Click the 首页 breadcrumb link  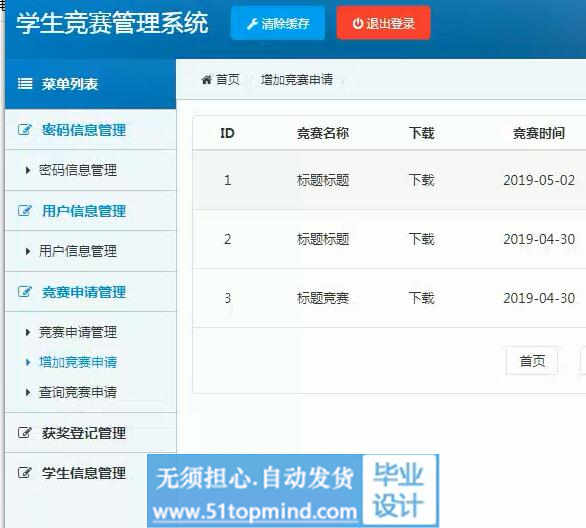pos(228,80)
